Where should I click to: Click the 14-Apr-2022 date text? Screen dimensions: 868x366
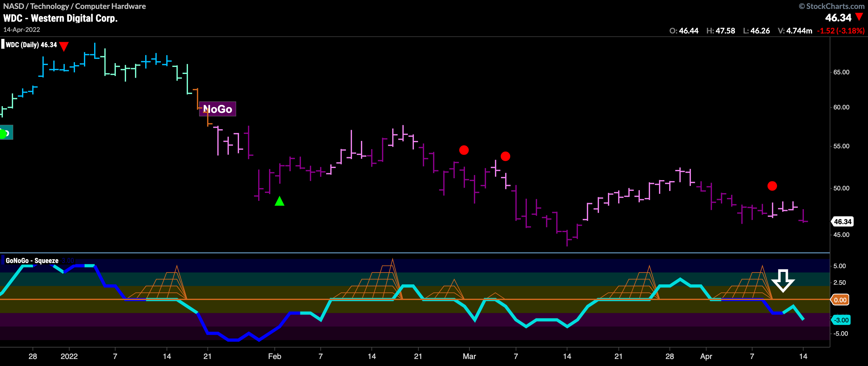tap(22, 30)
